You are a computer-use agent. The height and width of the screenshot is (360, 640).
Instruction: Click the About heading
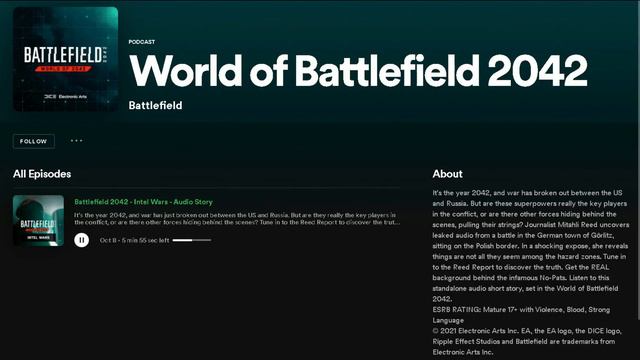(x=447, y=174)
